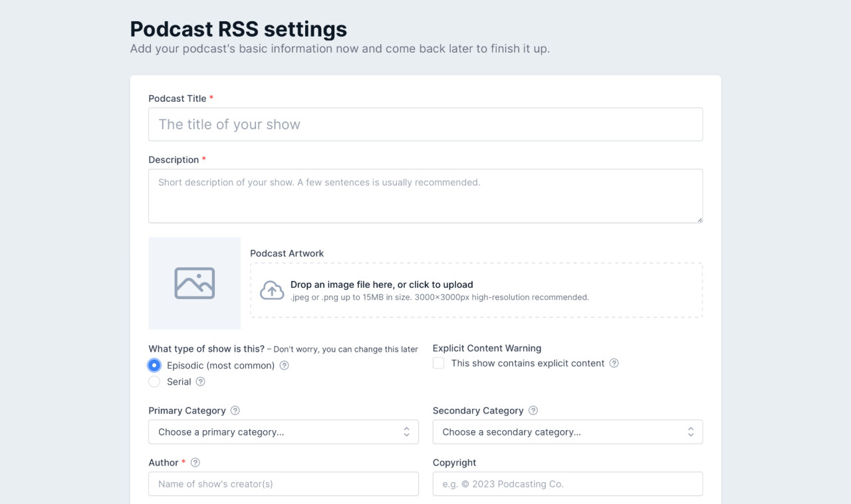The image size is (851, 504).
Task: Click the artwork upload drop zone
Action: 476,289
